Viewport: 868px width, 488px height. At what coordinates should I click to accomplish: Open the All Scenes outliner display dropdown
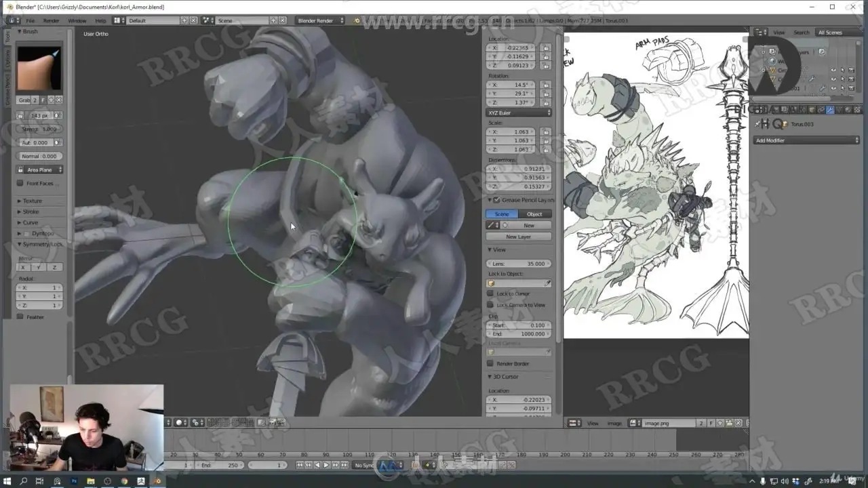coord(839,33)
